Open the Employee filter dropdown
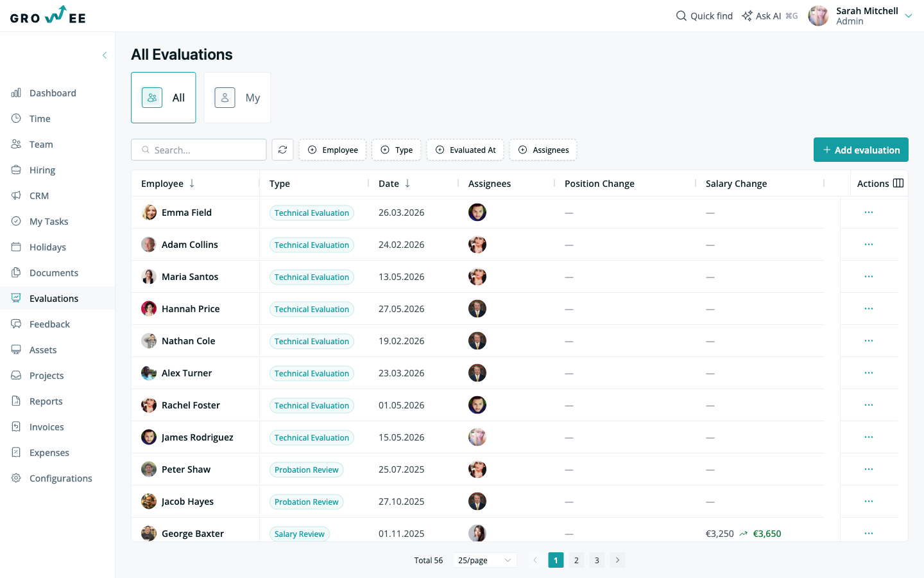This screenshot has width=924, height=578. pos(333,150)
